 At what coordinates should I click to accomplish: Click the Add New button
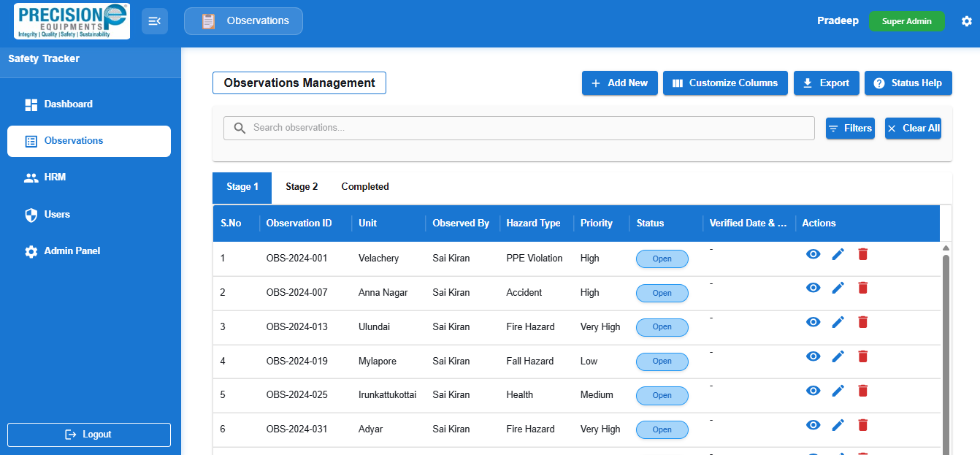(x=620, y=83)
